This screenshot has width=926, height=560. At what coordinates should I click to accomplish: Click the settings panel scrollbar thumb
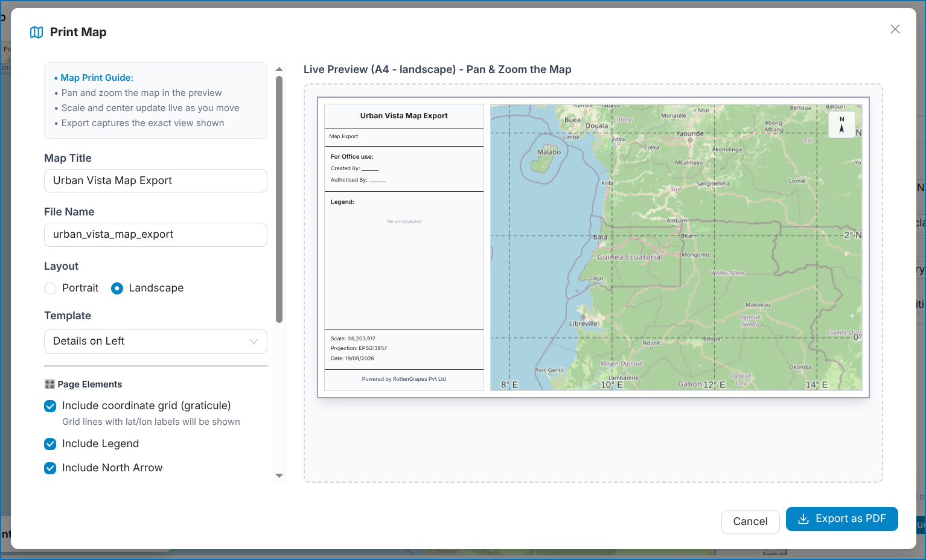point(279,199)
